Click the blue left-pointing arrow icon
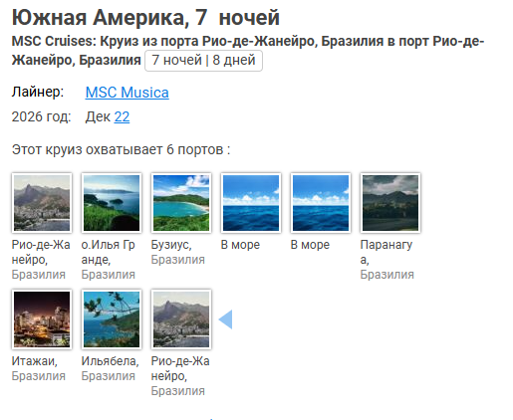513x420 pixels. (x=225, y=319)
